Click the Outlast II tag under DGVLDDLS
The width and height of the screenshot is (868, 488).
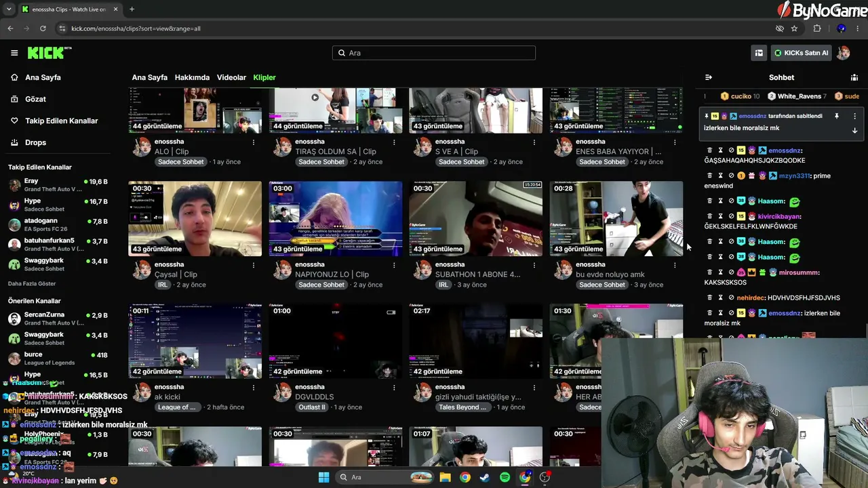tap(312, 407)
